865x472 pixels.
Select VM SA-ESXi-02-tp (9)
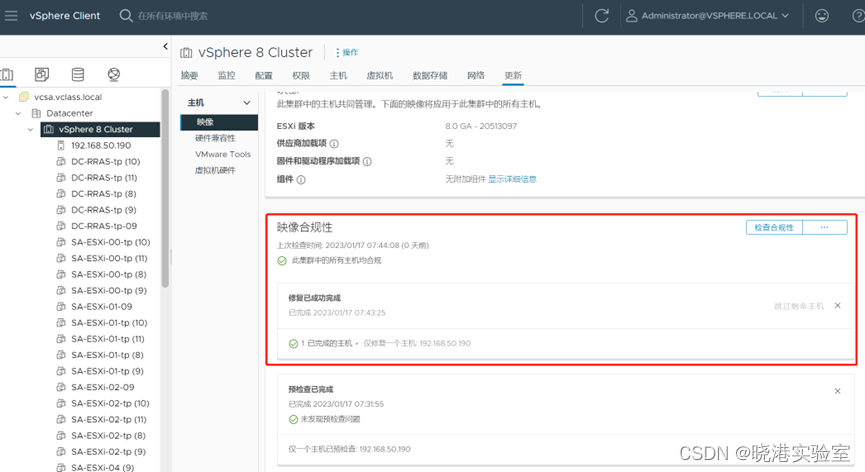109,452
